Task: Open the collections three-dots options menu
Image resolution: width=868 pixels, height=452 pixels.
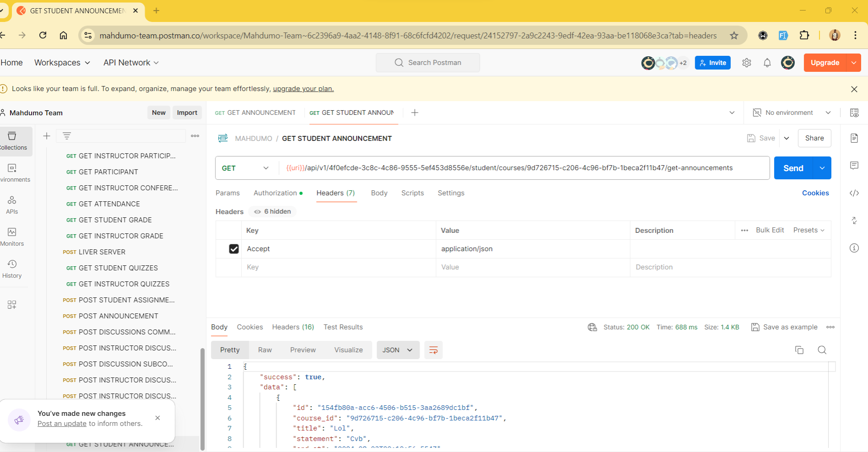Action: point(195,136)
